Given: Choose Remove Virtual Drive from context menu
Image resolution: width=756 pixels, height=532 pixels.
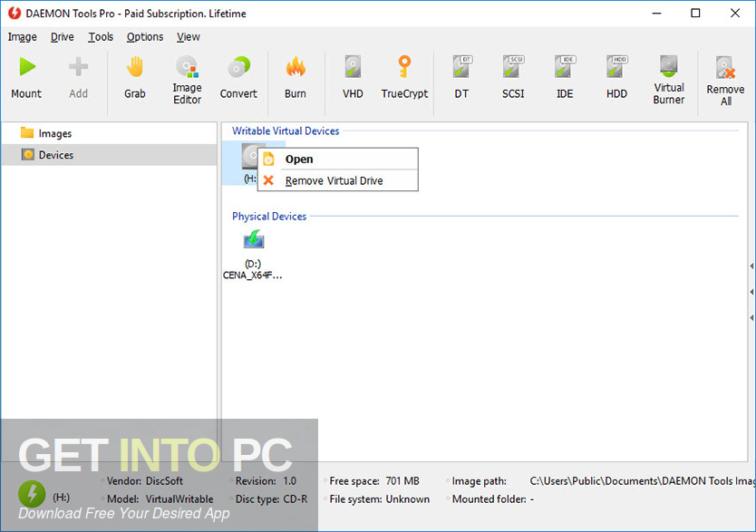Looking at the screenshot, I should pyautogui.click(x=338, y=180).
